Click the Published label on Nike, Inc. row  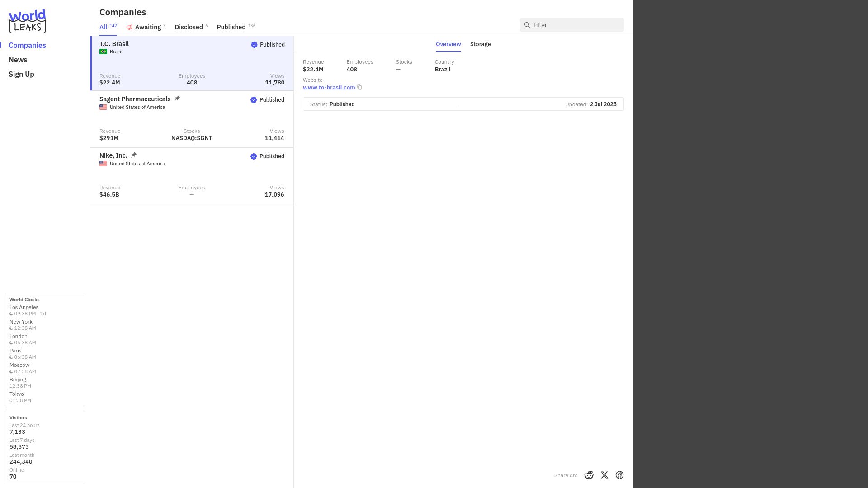tap(272, 156)
